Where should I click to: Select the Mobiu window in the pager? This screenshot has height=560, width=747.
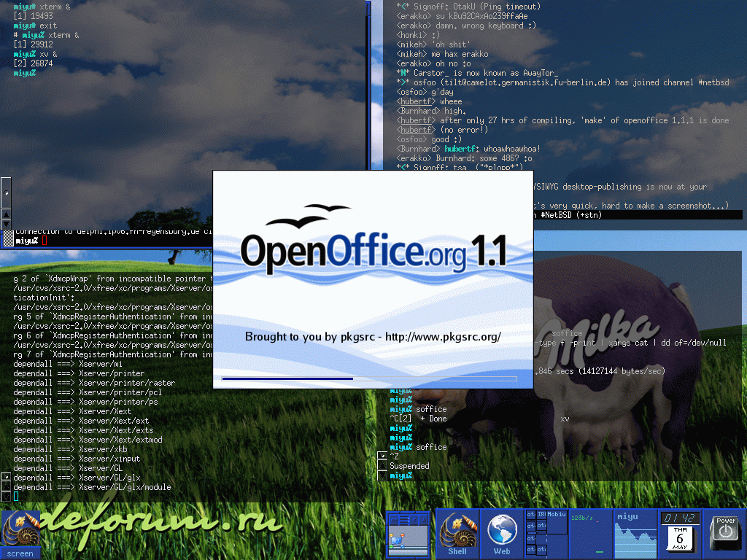tap(557, 522)
